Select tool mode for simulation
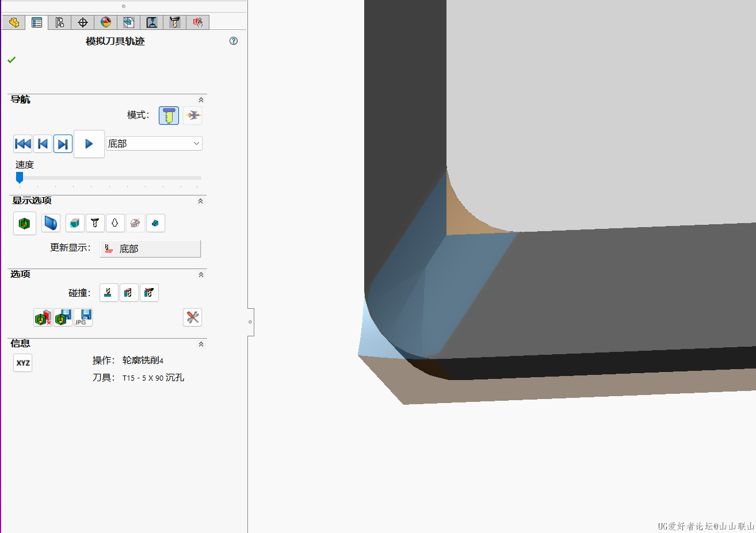756x533 pixels. point(169,116)
